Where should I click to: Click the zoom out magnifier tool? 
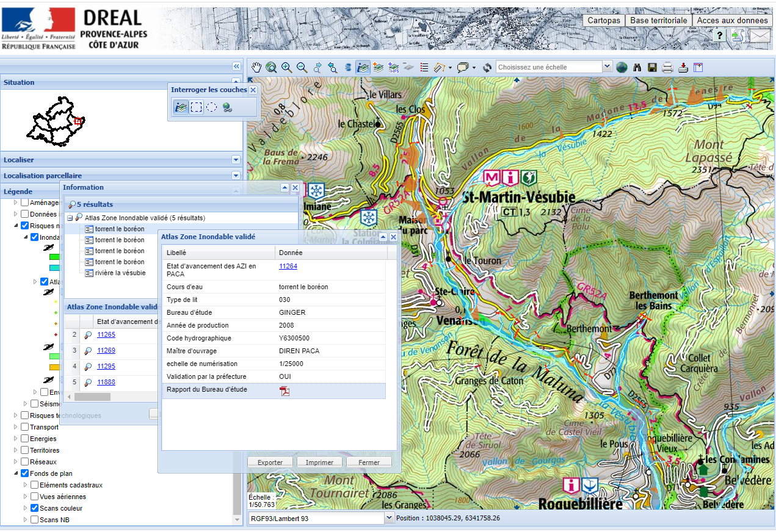coord(302,67)
